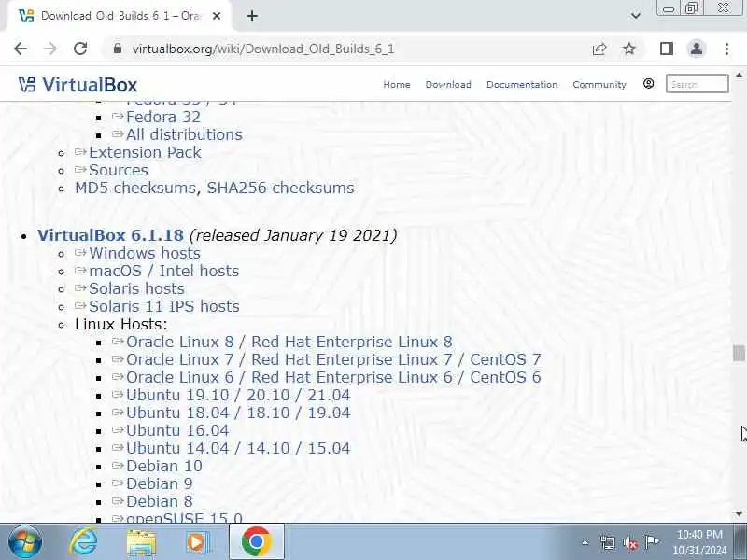Click external-link icon beside Debian 10
Screen dimensions: 747x560
click(118, 465)
